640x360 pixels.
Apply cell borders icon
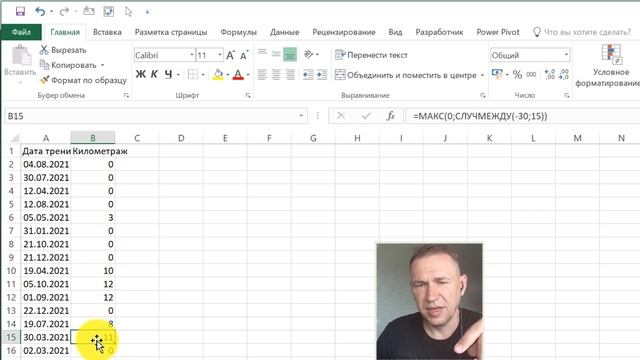(193, 74)
